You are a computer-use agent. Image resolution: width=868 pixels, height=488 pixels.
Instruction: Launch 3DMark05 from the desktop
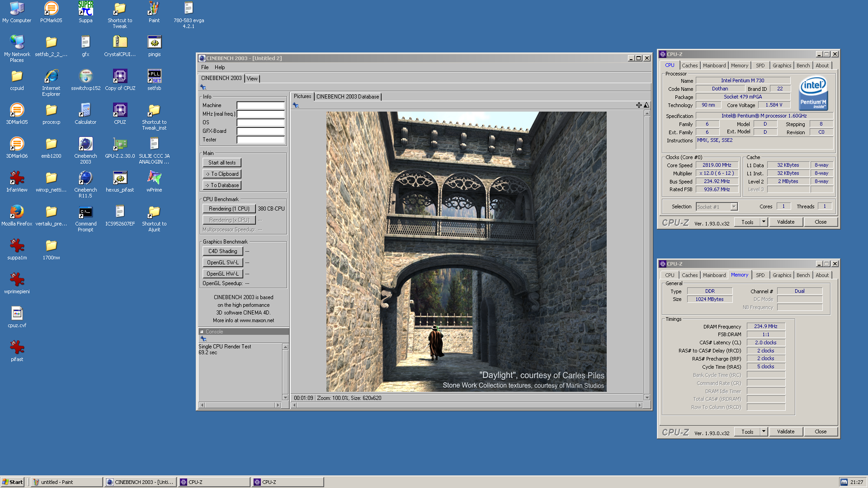point(17,114)
